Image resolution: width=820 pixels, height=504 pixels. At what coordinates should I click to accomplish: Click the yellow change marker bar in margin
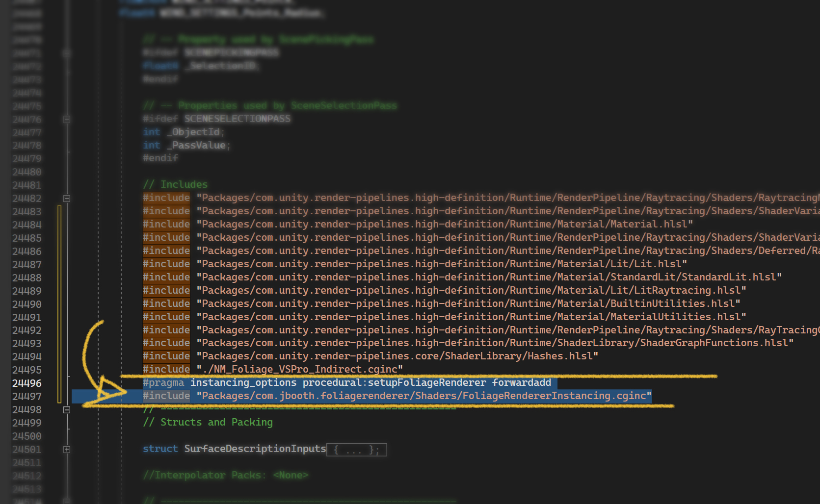pos(59,304)
